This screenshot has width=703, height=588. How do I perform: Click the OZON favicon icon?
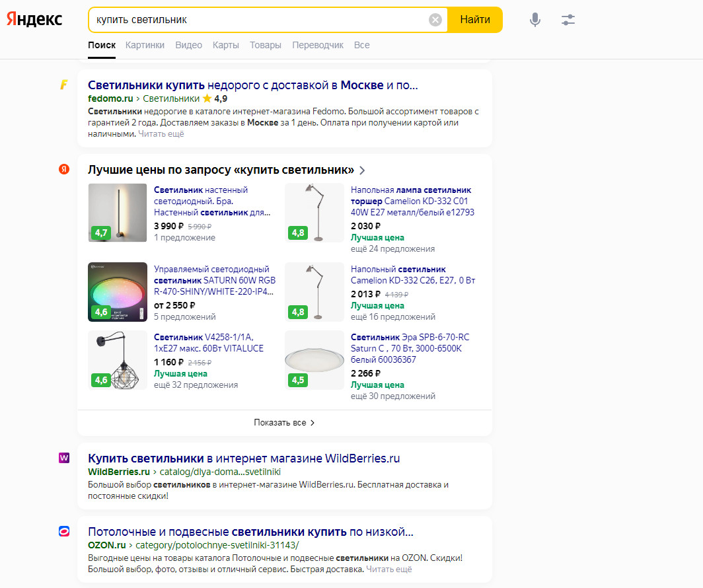pyautogui.click(x=64, y=531)
